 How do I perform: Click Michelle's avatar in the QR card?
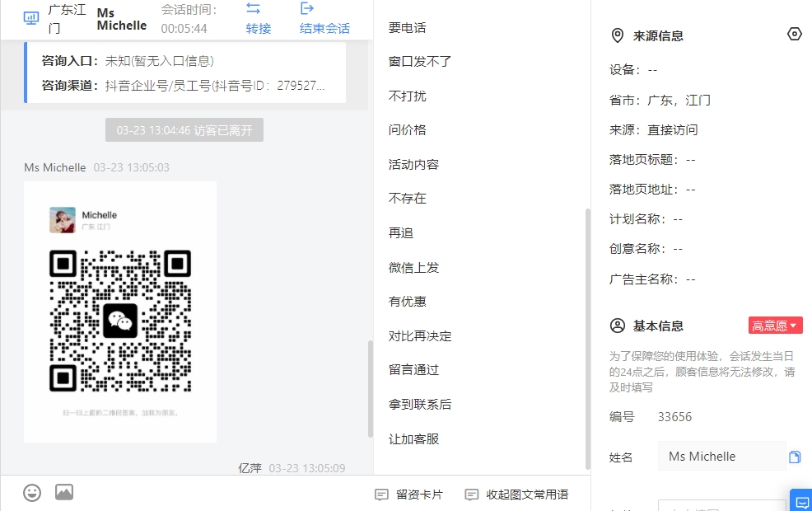coord(62,220)
